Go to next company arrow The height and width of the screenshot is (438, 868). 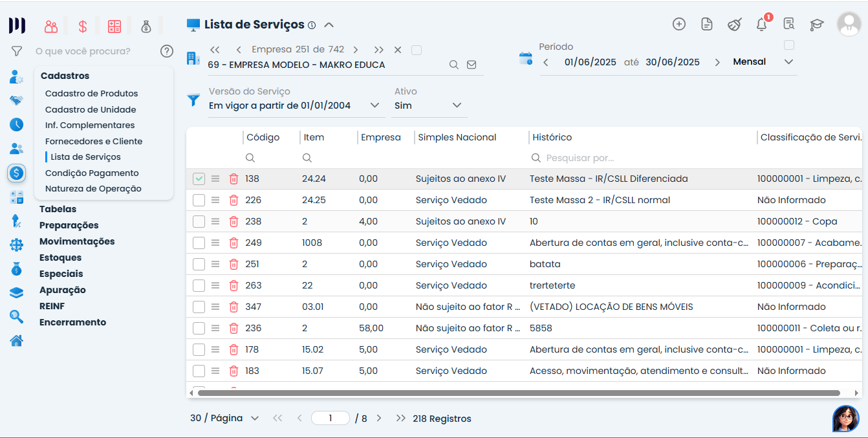(356, 50)
